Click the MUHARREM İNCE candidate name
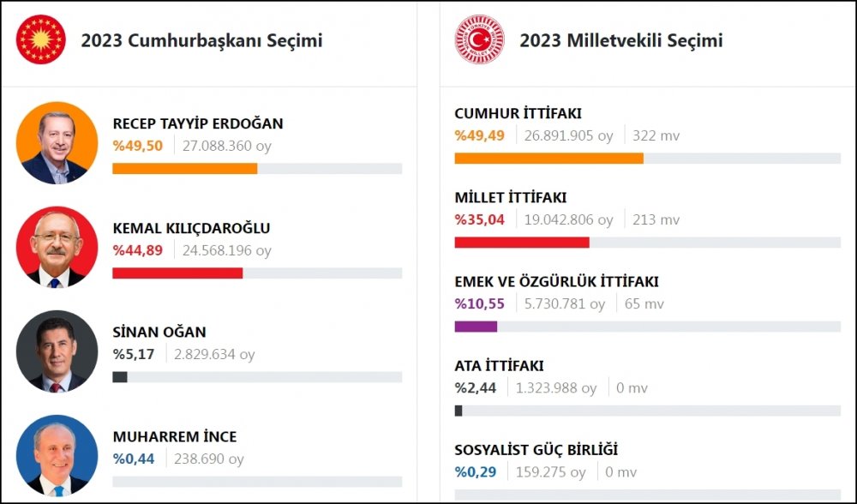Image resolution: width=857 pixels, height=504 pixels. (175, 436)
